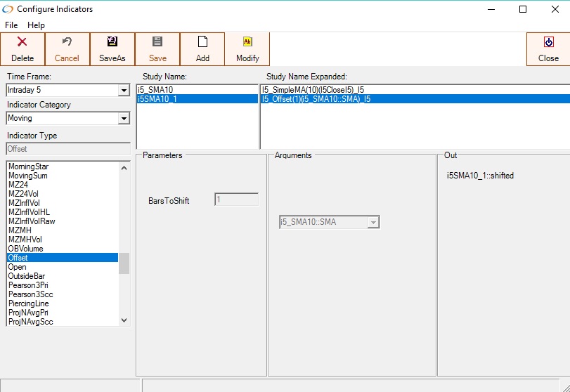Click the Cancel undo icon
The height and width of the screenshot is (392, 570).
[x=67, y=42]
